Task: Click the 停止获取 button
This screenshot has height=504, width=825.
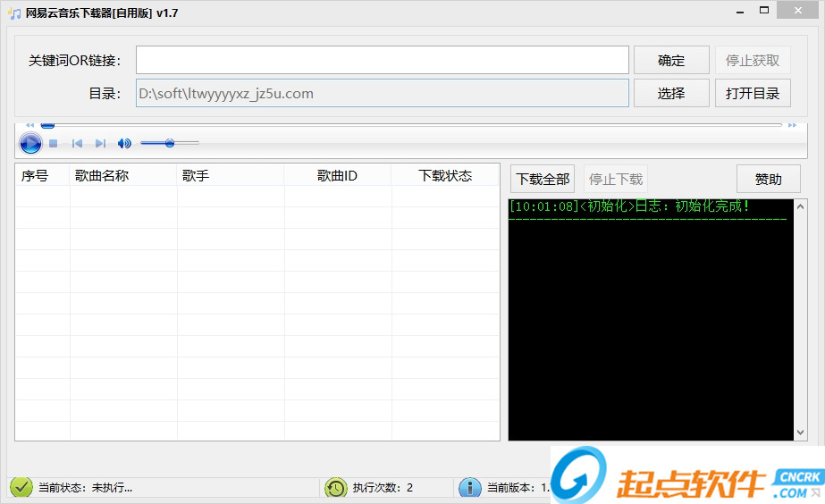Action: [x=753, y=60]
